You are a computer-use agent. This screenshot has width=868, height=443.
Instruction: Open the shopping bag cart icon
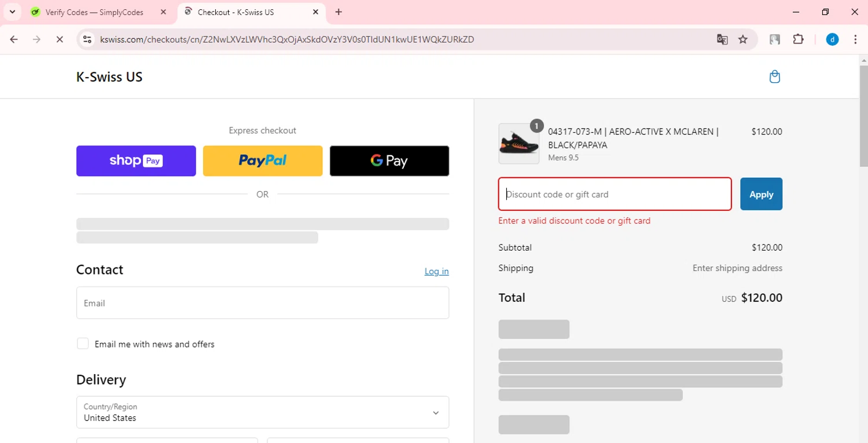[775, 76]
